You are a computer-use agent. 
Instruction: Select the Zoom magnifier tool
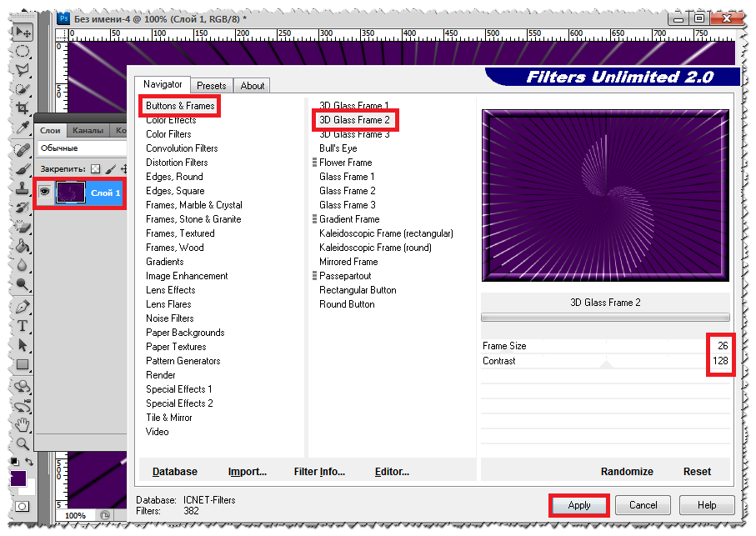23,443
